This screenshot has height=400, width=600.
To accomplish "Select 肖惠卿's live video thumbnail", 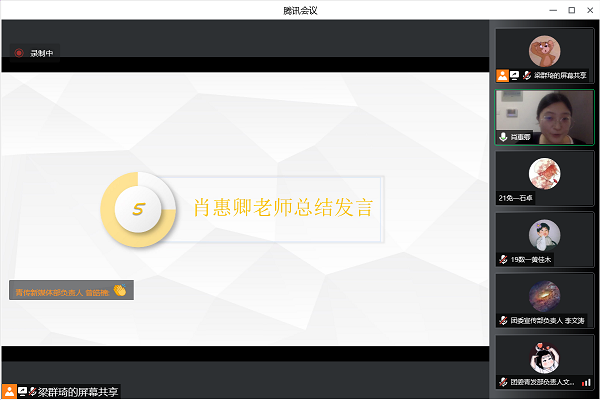I will (x=544, y=116).
